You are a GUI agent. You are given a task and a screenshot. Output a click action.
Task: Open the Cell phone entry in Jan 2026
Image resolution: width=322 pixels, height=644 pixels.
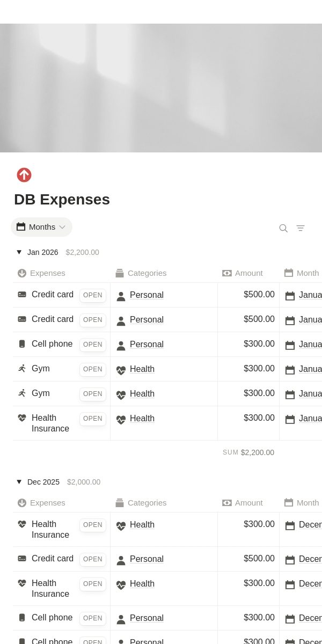92,345
